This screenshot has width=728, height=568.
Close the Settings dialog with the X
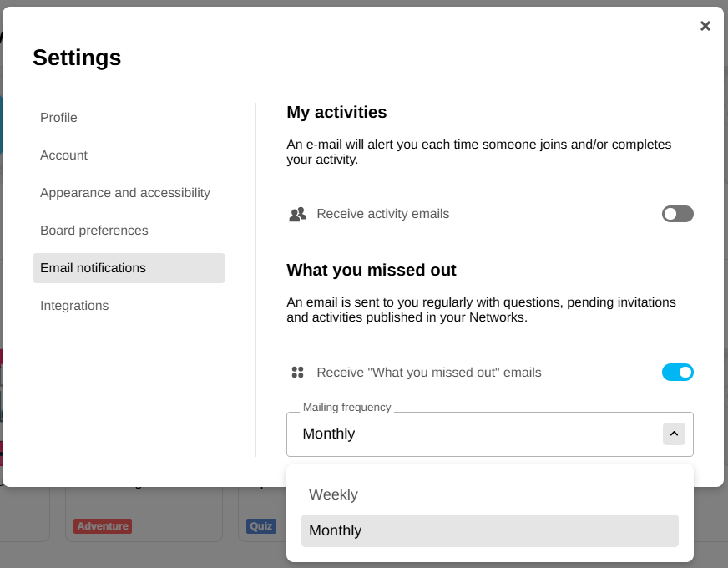705,26
